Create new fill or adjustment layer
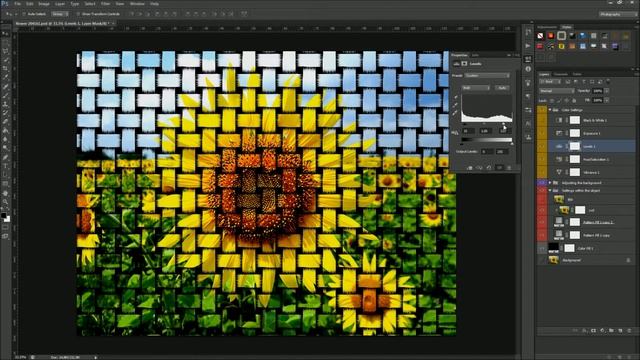Screen dimensions: 640x360 click(x=602, y=330)
